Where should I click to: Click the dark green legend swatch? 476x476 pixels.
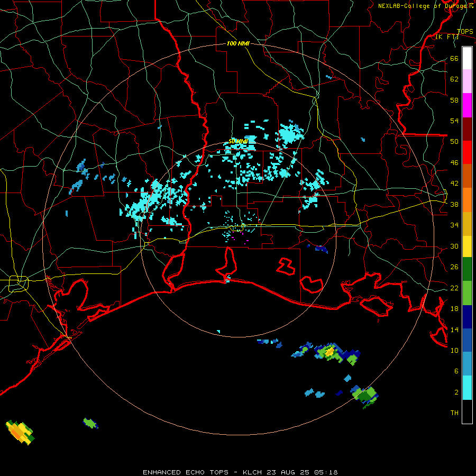coord(467,269)
